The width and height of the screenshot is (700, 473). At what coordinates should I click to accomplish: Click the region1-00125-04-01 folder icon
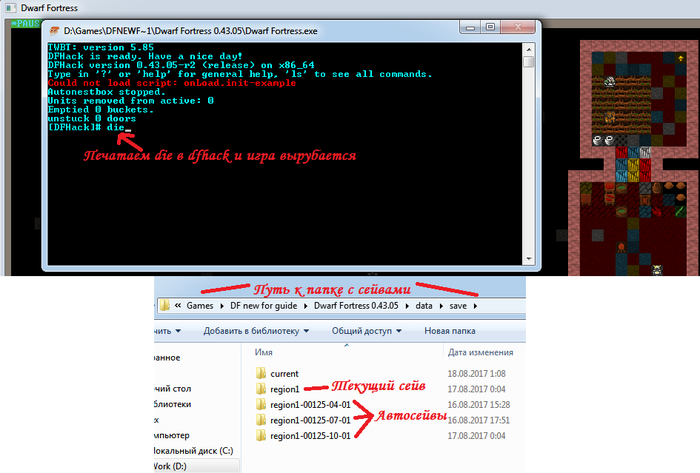[261, 404]
